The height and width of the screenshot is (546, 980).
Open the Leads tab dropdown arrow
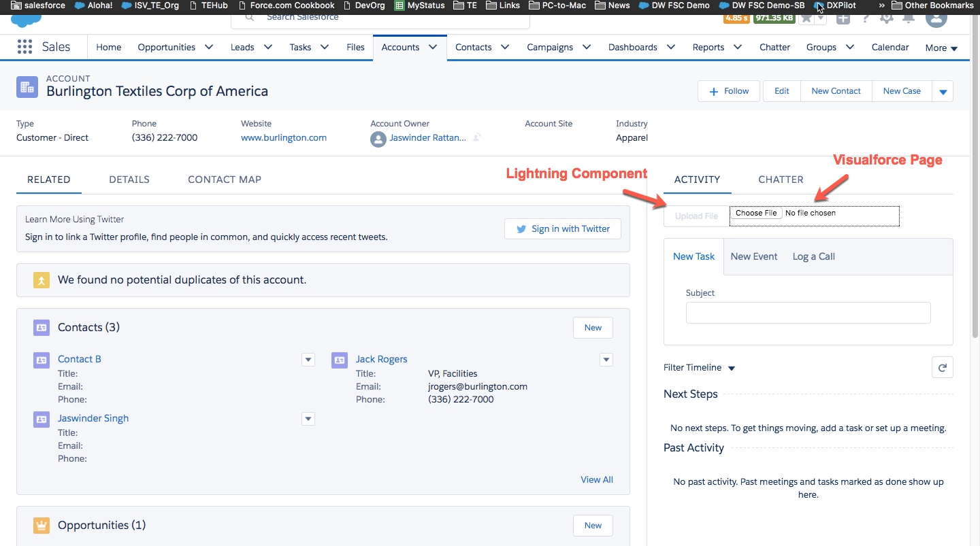tap(268, 47)
